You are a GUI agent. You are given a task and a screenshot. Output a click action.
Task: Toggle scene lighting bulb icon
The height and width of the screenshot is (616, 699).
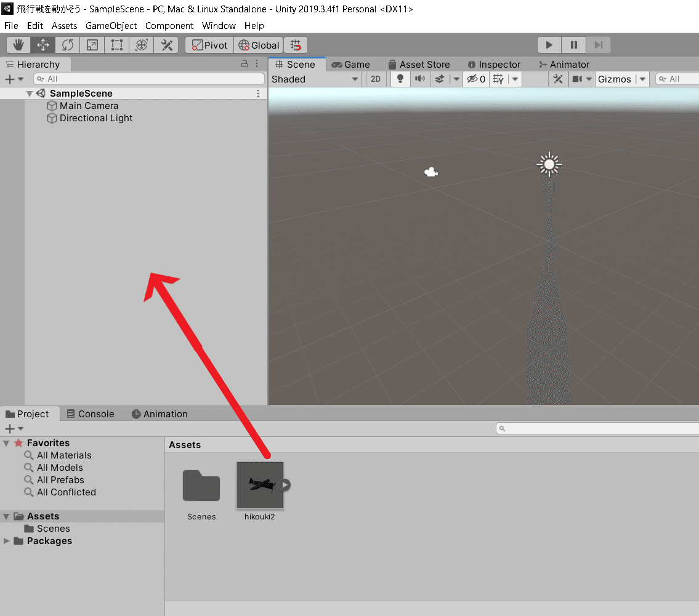(x=400, y=79)
